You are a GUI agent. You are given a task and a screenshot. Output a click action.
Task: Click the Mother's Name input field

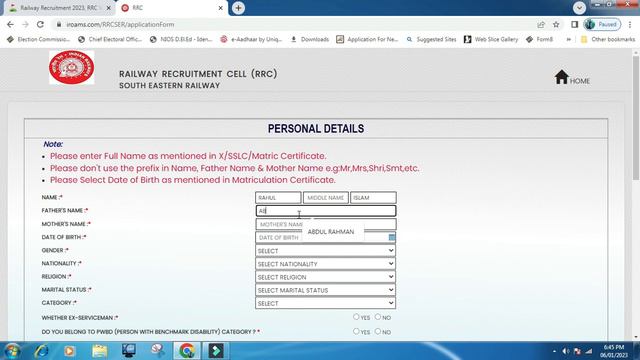326,224
